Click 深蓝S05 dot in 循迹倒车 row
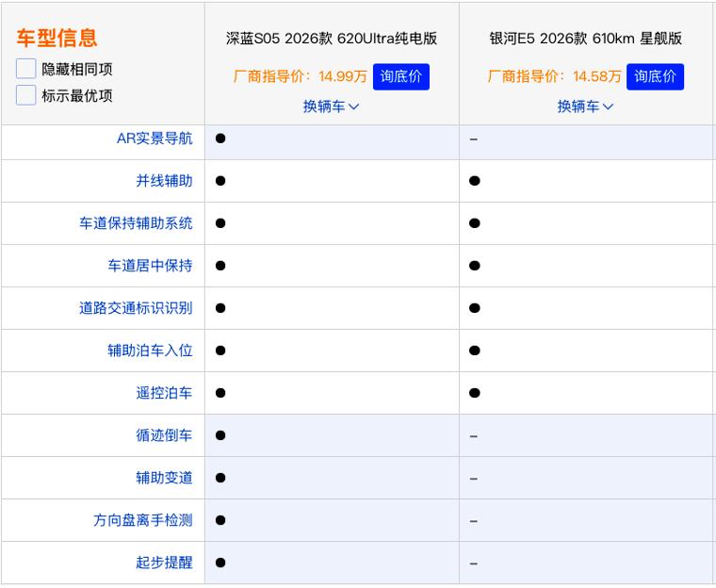This screenshot has width=716, height=588. pos(220,435)
